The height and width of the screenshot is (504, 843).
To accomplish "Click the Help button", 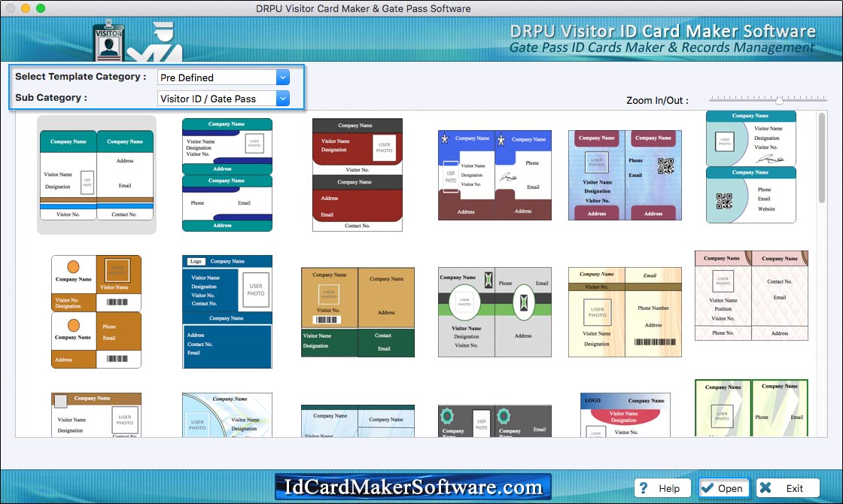I will click(663, 488).
